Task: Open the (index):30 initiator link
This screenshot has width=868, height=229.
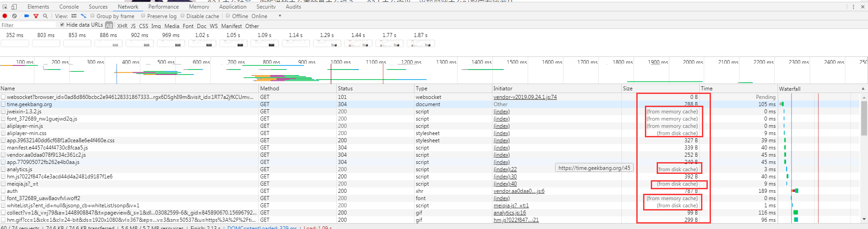Action: pos(505,177)
